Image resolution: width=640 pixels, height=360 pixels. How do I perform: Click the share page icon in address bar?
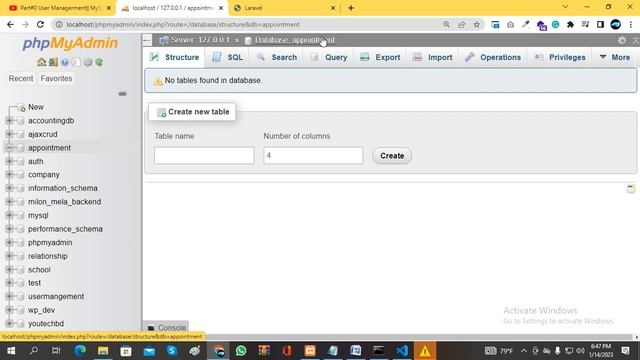pos(462,24)
